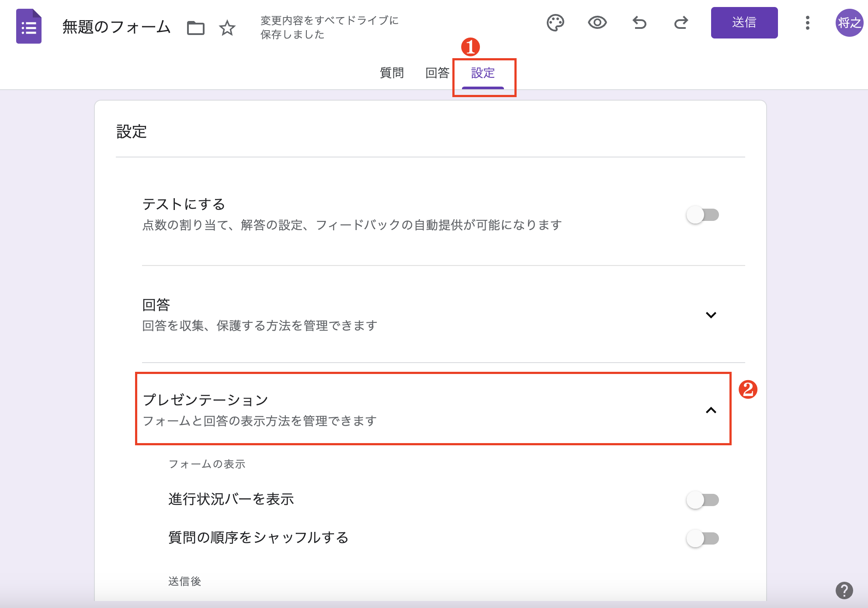The width and height of the screenshot is (868, 608).
Task: Click the 送信 button
Action: click(x=744, y=23)
